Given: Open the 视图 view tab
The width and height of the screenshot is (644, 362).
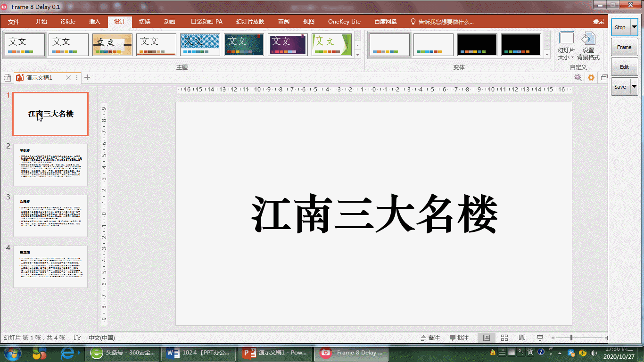Looking at the screenshot, I should 309,22.
